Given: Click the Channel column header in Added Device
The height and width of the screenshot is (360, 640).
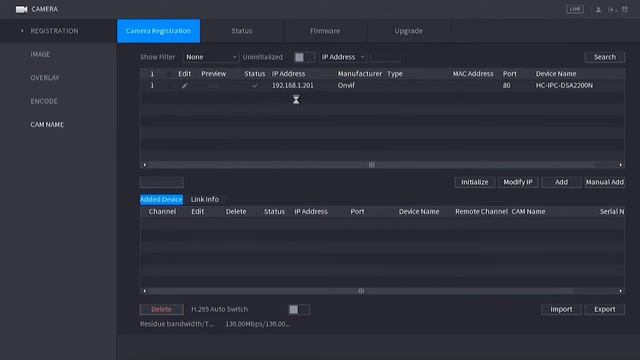Looking at the screenshot, I should [x=162, y=212].
